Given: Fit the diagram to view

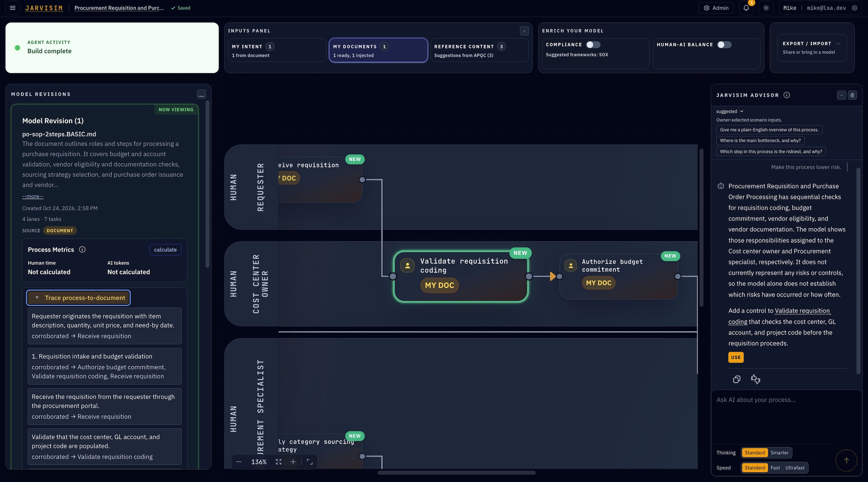Looking at the screenshot, I should click(x=278, y=462).
